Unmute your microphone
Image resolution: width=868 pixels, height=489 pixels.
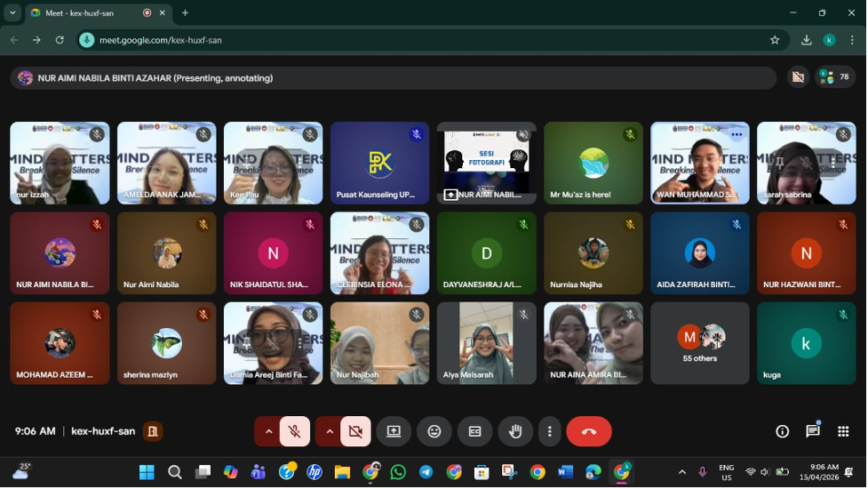coord(295,431)
